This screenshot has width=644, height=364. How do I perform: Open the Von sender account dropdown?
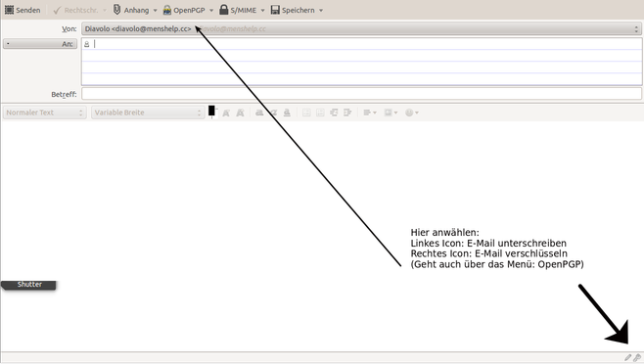[x=362, y=28]
